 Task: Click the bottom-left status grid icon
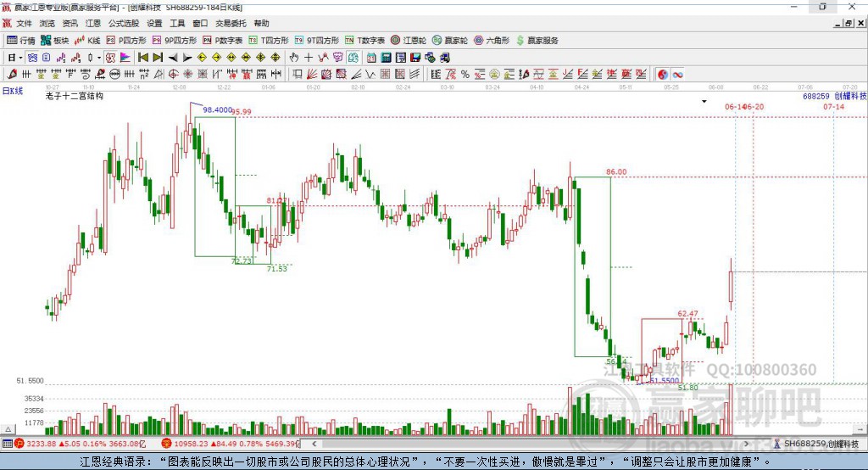click(7, 444)
